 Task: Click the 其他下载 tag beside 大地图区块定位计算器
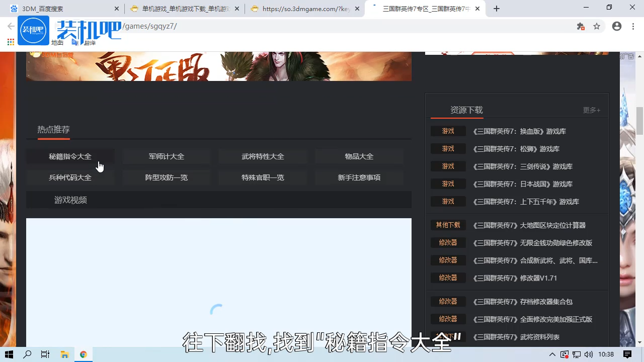coord(448,225)
